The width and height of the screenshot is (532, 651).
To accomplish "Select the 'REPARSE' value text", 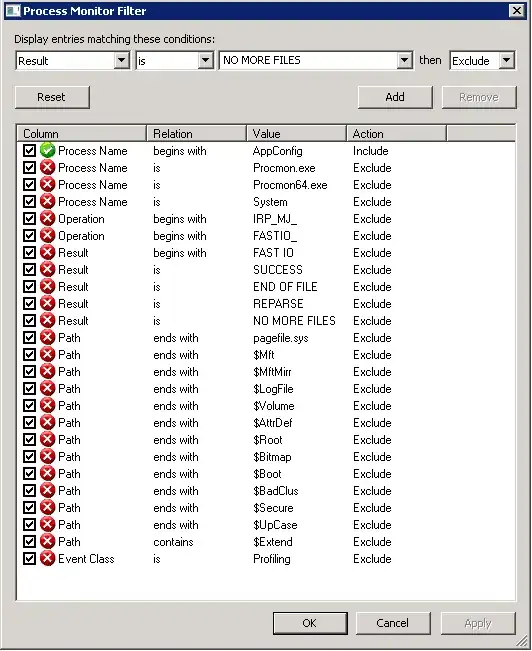I will 278,304.
